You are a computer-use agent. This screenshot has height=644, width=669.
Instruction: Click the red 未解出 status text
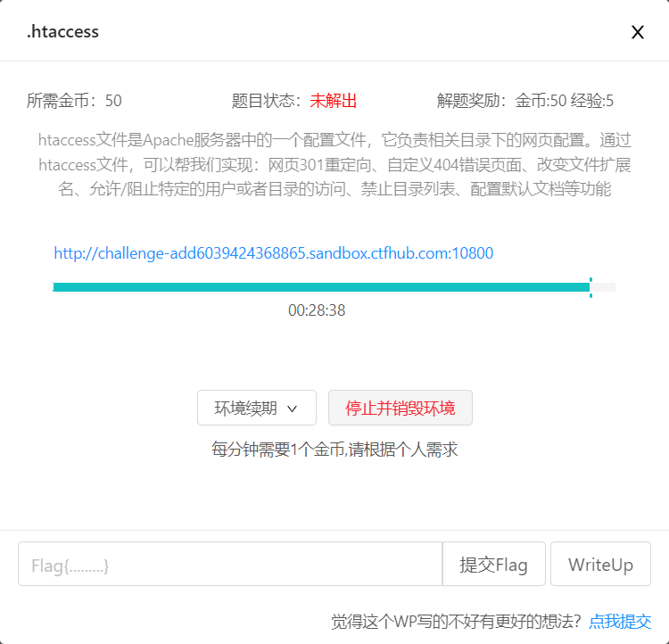[x=334, y=101]
